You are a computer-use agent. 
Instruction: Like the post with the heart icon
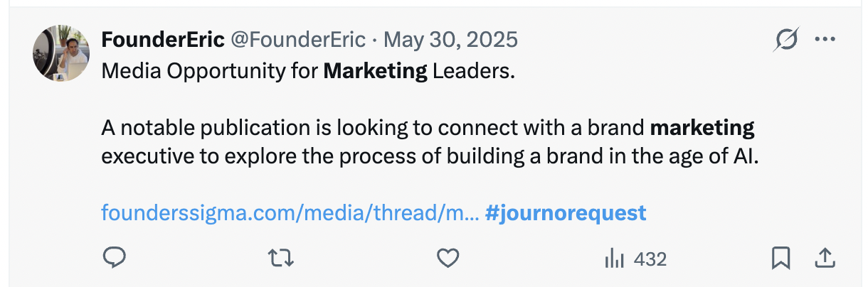[x=448, y=259]
